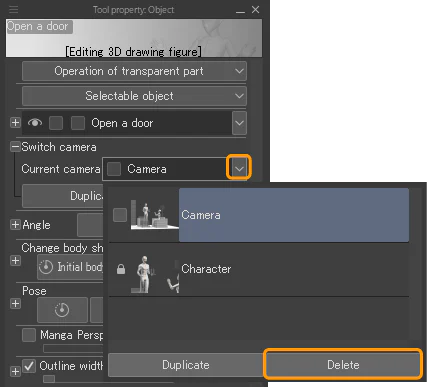Expand the Outline width section
This screenshot has height=388, width=428.
click(x=15, y=371)
